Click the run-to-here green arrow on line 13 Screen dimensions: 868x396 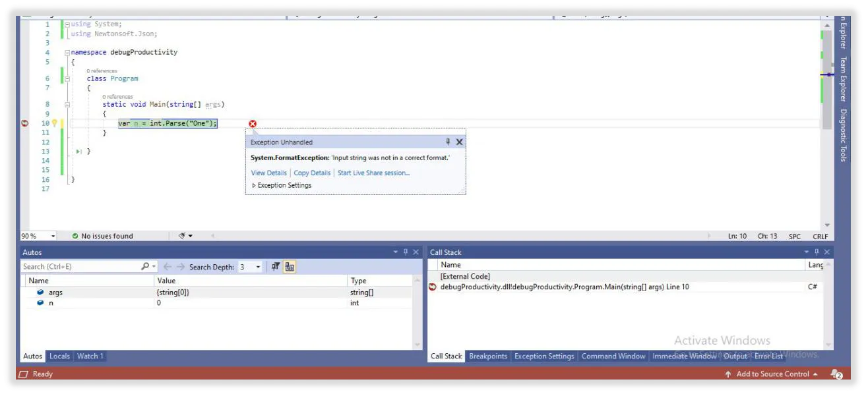click(x=79, y=152)
